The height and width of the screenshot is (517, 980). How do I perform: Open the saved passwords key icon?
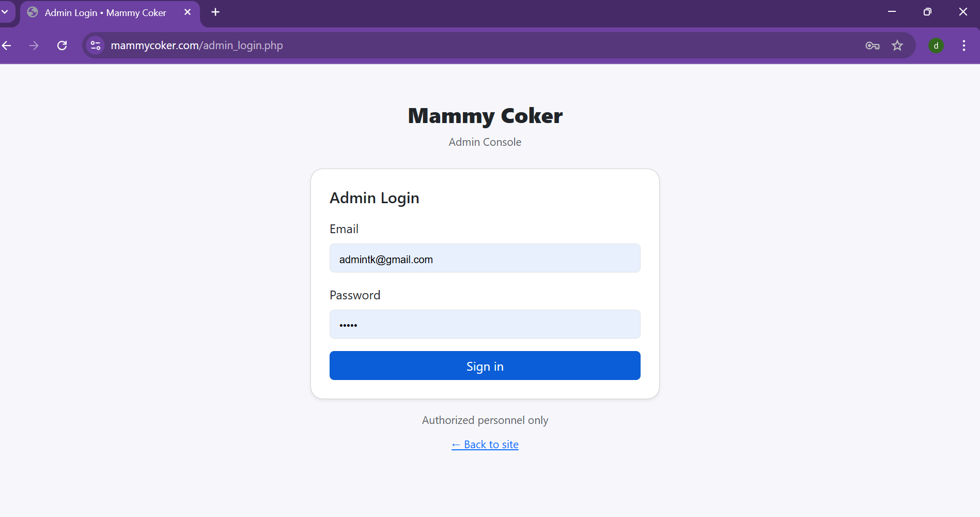click(x=872, y=45)
